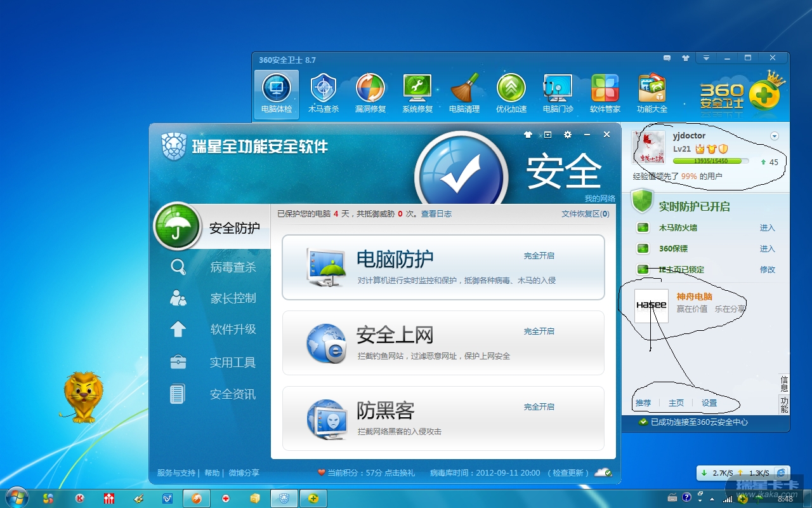Open the 安全上网 protection card
This screenshot has height=508, width=812.
click(x=443, y=343)
